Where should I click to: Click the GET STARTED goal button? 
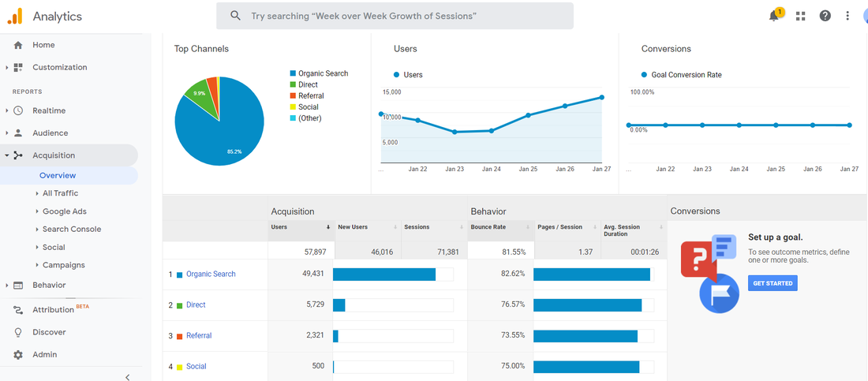pyautogui.click(x=773, y=283)
